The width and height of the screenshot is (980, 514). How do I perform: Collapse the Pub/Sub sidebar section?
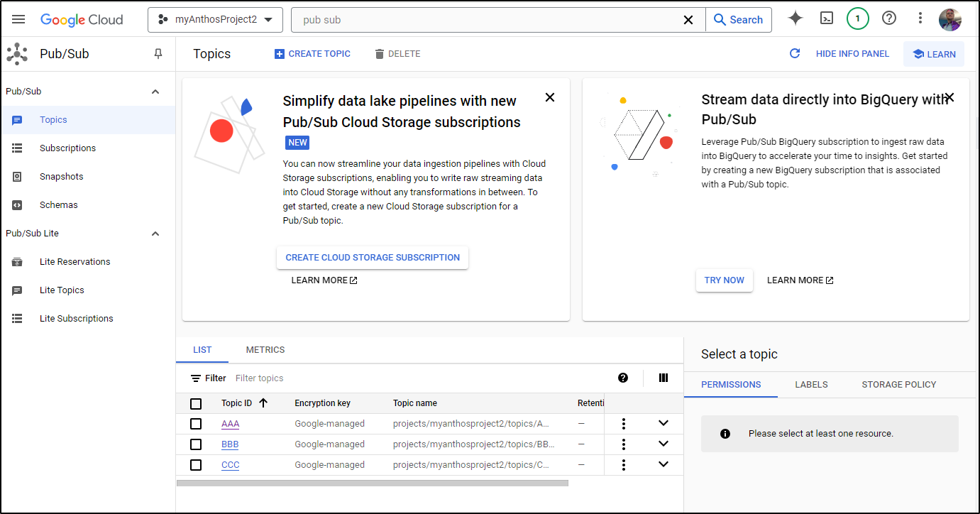155,92
